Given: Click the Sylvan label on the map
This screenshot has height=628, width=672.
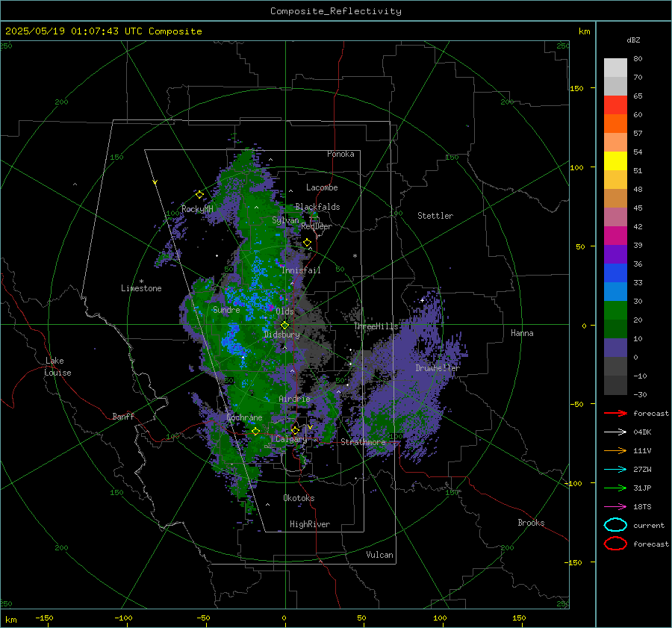Looking at the screenshot, I should point(285,220).
